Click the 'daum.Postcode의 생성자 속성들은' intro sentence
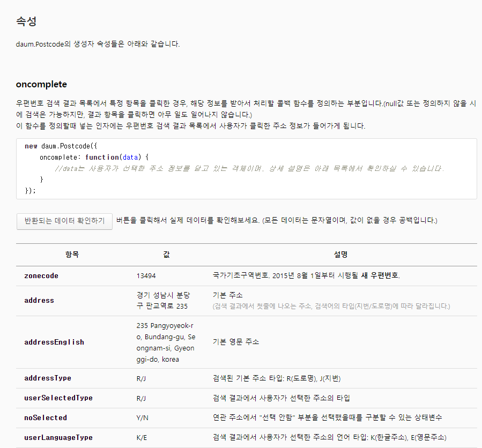 point(98,44)
